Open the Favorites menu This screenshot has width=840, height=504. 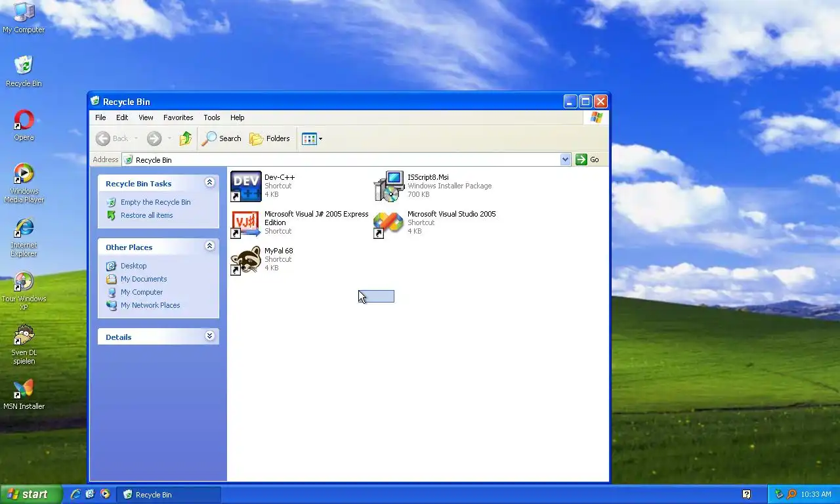click(x=178, y=117)
